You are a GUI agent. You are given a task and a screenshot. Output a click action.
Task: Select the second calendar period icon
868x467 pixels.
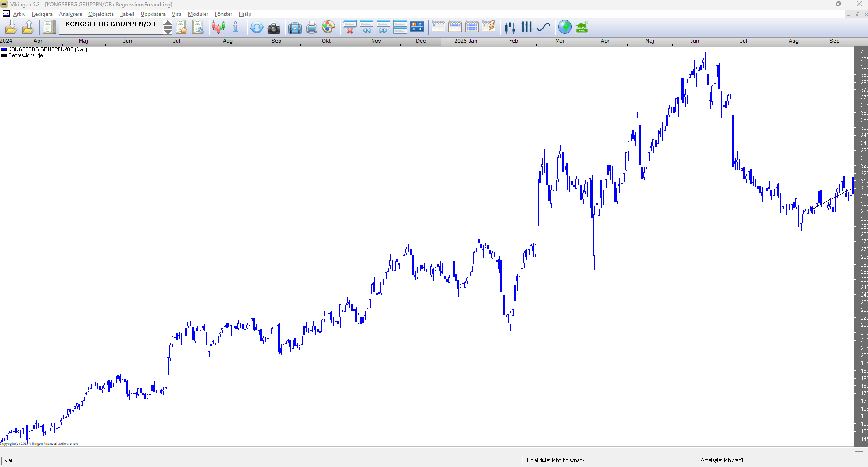[x=455, y=27]
